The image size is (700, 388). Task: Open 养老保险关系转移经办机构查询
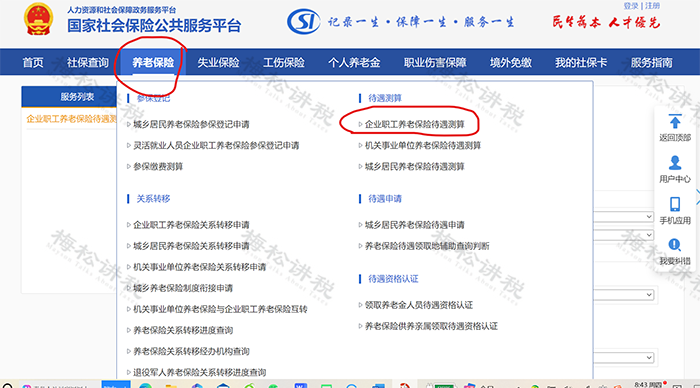191,351
